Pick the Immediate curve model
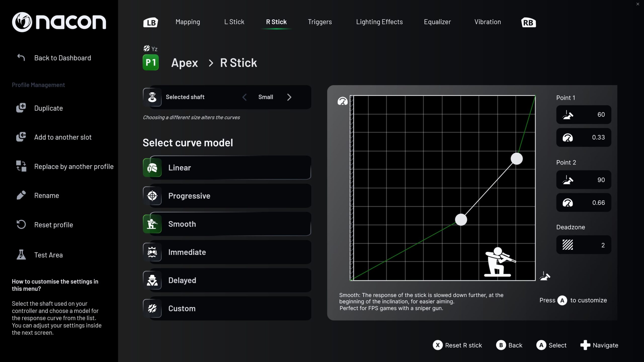Image resolution: width=644 pixels, height=362 pixels. [x=227, y=252]
